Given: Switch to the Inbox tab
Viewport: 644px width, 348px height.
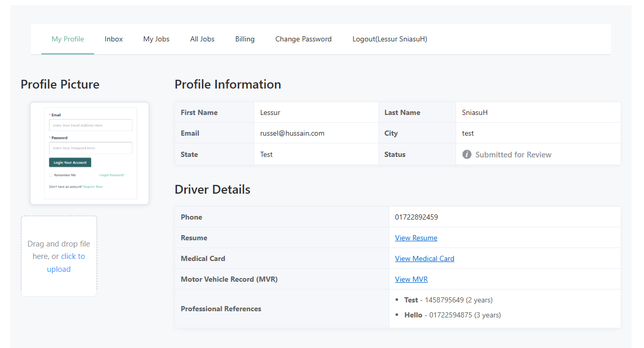Looking at the screenshot, I should 114,39.
